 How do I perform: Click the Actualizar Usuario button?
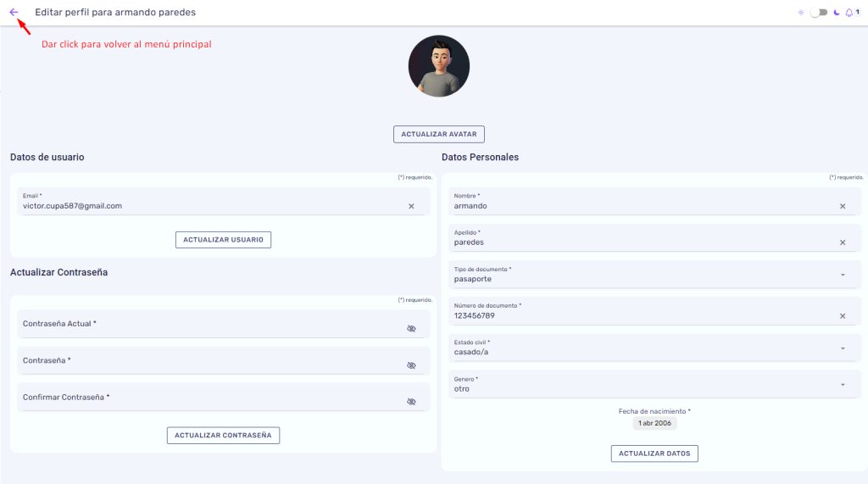pyautogui.click(x=223, y=240)
